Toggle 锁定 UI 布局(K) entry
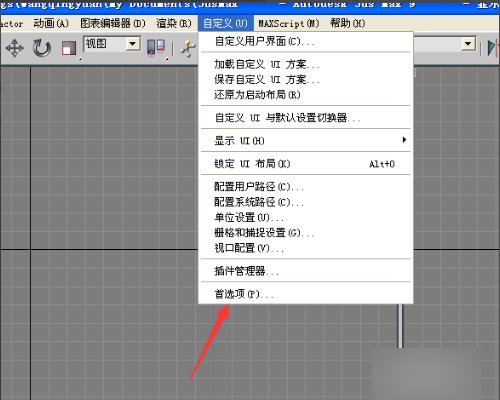 (306, 164)
